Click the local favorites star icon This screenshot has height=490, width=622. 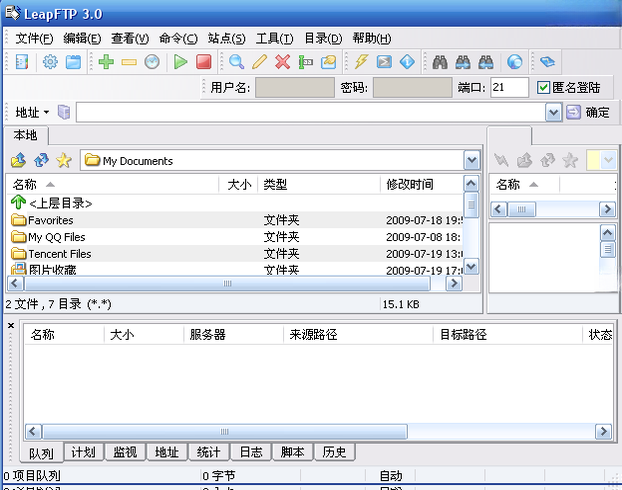(64, 160)
